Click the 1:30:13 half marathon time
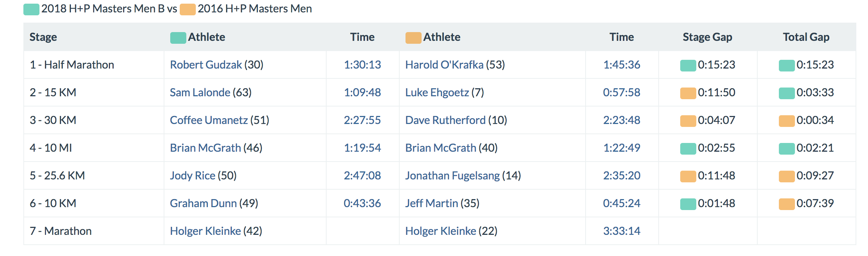The height and width of the screenshot is (256, 868). point(362,65)
